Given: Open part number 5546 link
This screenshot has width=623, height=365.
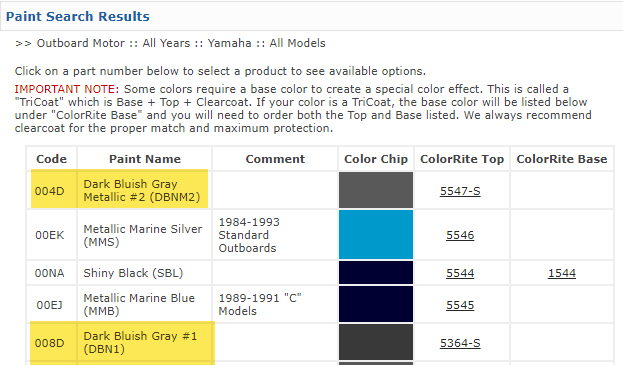Looking at the screenshot, I should 460,235.
